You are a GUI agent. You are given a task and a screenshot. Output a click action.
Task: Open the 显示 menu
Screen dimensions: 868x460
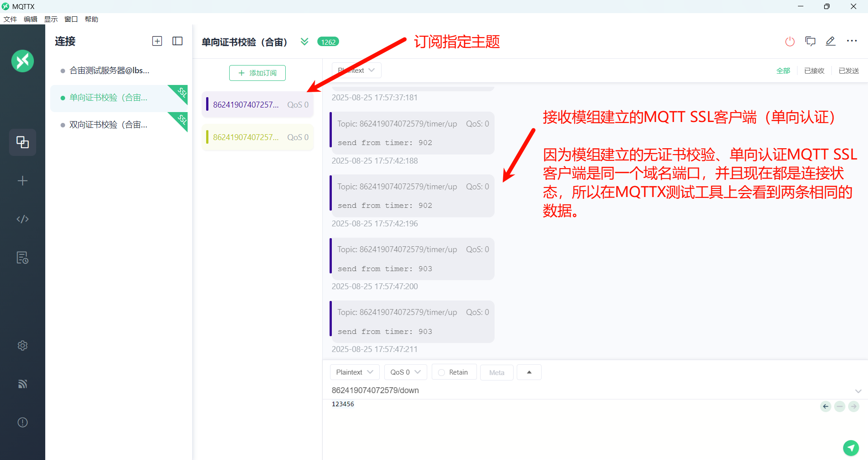(51, 19)
